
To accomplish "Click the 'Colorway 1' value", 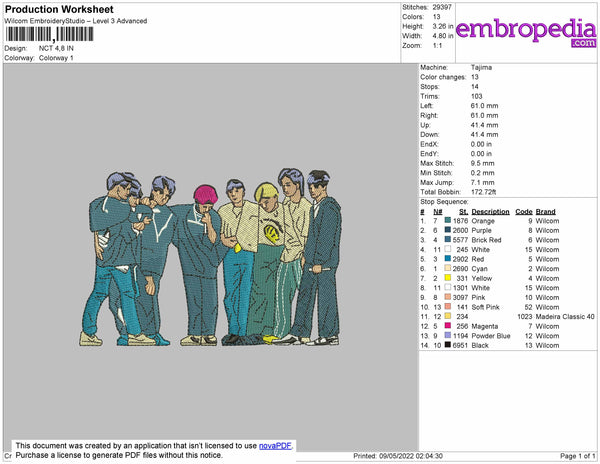I will point(56,58).
